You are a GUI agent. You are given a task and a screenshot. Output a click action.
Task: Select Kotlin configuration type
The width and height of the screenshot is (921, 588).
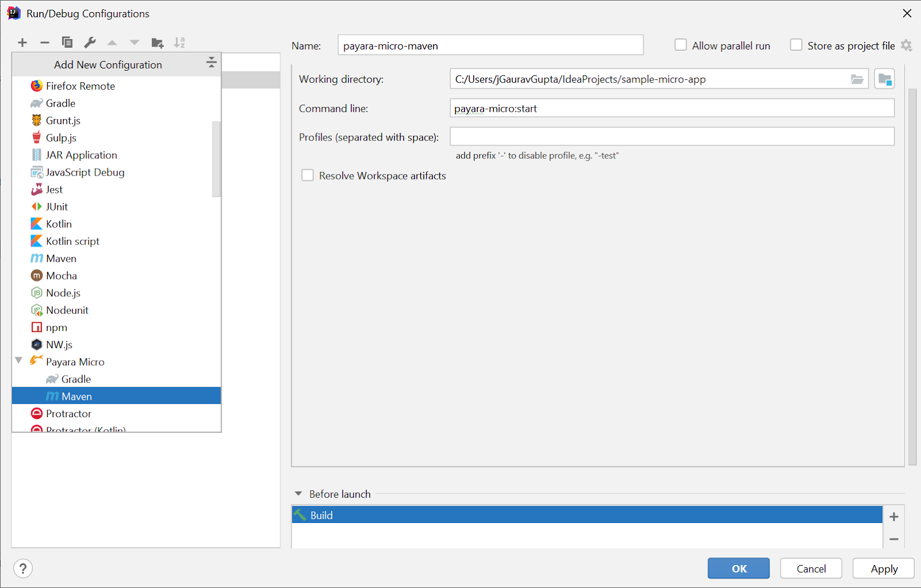(x=116, y=224)
